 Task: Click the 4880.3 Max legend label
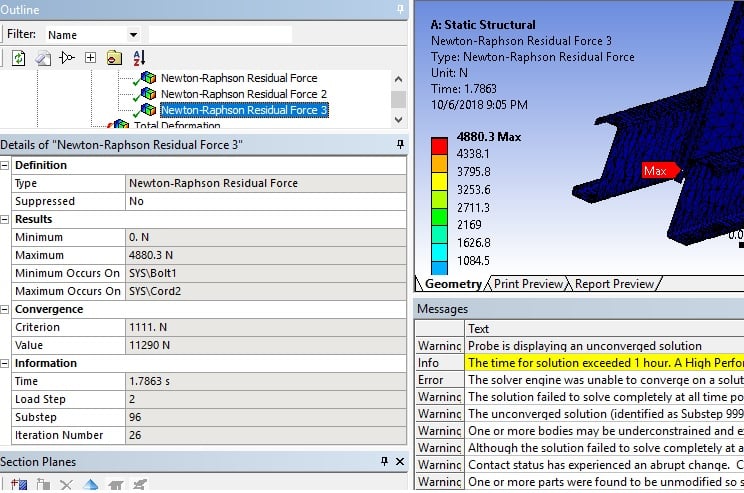point(489,137)
